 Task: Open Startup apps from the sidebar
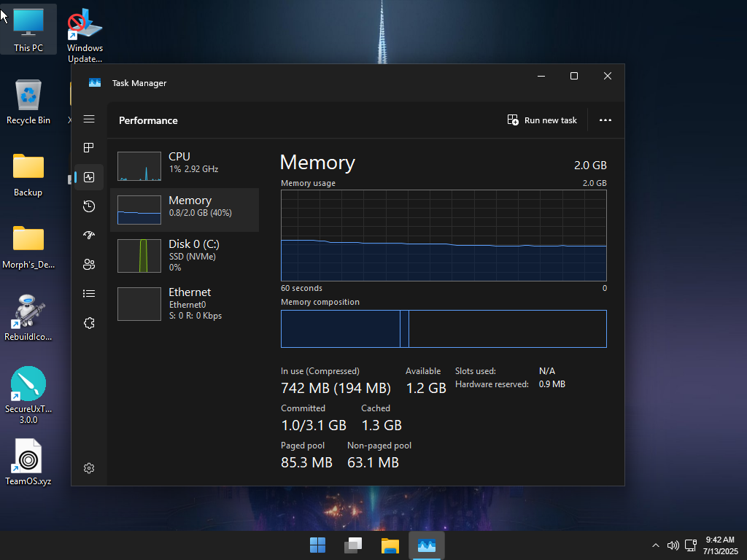pos(88,236)
